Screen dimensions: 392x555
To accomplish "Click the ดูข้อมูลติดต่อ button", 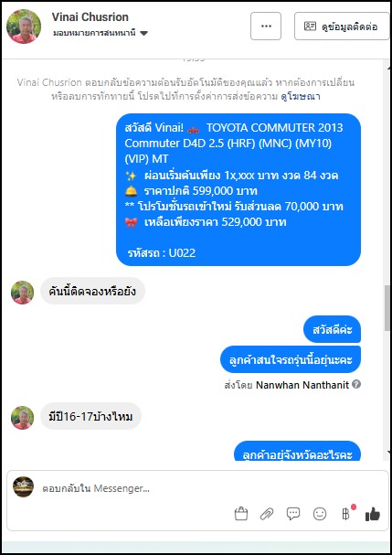I will [342, 27].
